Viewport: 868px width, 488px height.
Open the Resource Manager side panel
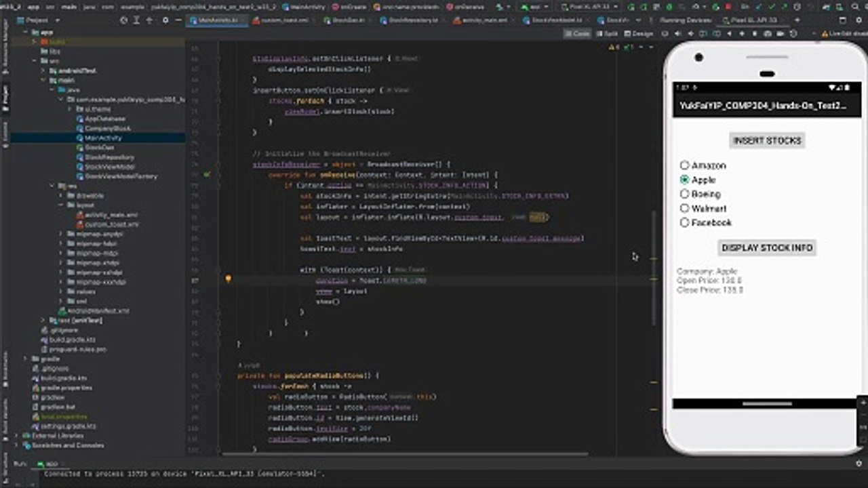(x=5, y=47)
